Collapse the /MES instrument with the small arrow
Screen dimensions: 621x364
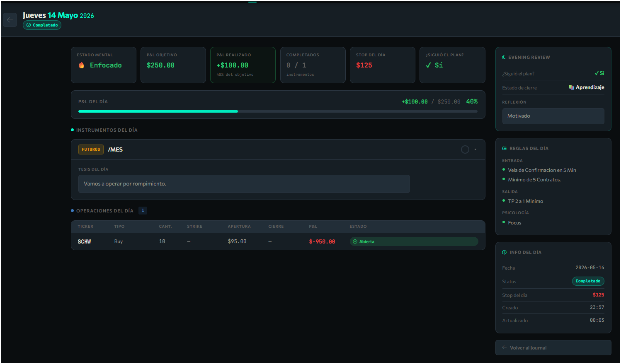[475, 149]
